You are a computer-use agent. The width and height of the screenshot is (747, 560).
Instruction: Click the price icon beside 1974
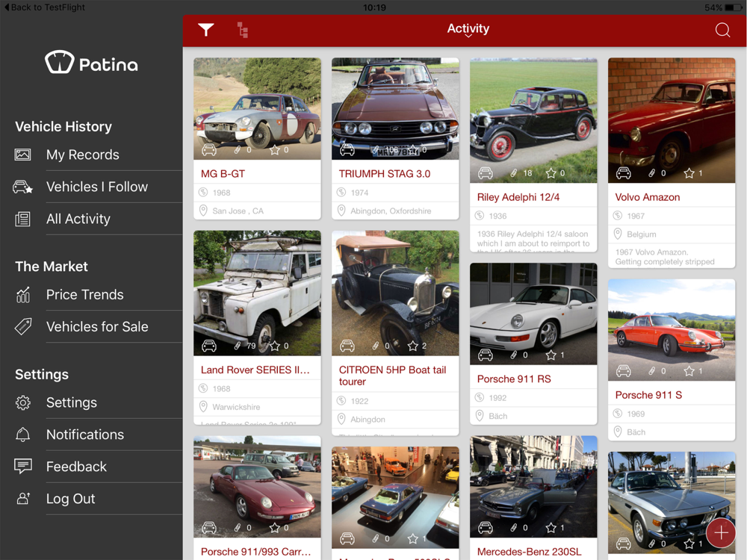(x=341, y=193)
